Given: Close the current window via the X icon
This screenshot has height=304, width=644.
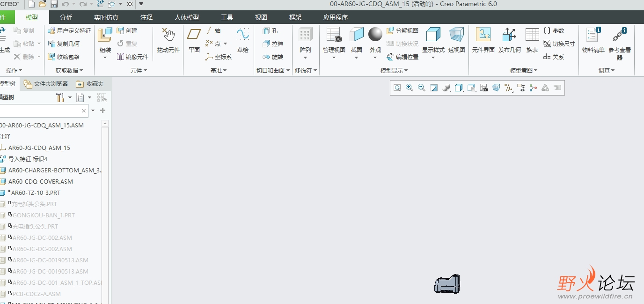Looking at the screenshot, I should point(130,4).
